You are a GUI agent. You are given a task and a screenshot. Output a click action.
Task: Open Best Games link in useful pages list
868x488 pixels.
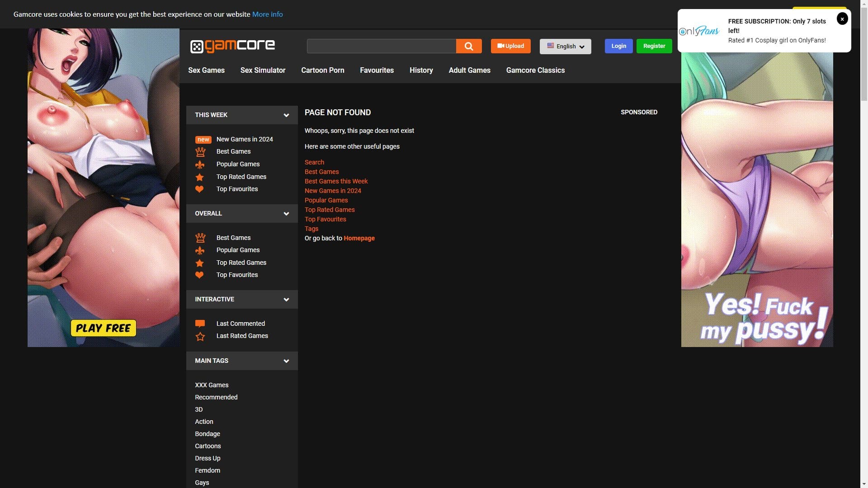[321, 172]
